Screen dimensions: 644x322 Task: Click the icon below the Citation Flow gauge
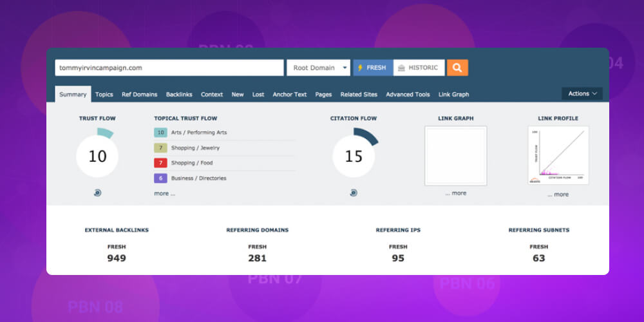(354, 193)
